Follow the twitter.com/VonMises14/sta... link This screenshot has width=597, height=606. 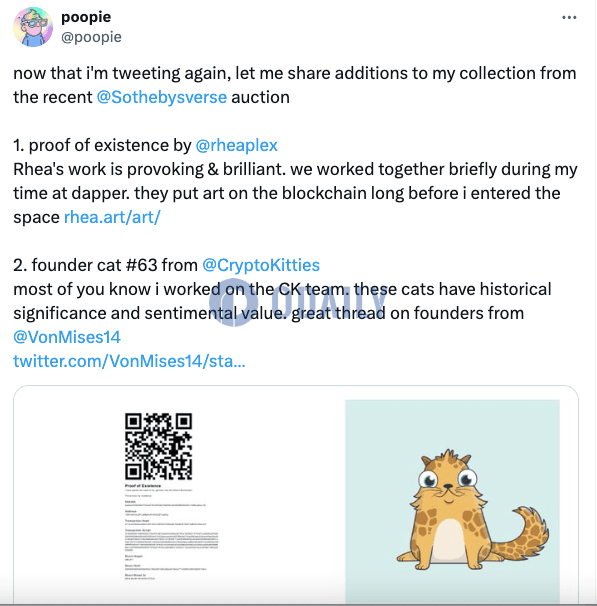click(x=129, y=361)
